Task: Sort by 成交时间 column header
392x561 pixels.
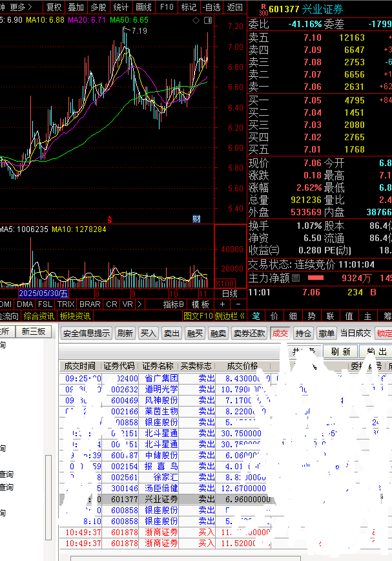Action: (79, 366)
